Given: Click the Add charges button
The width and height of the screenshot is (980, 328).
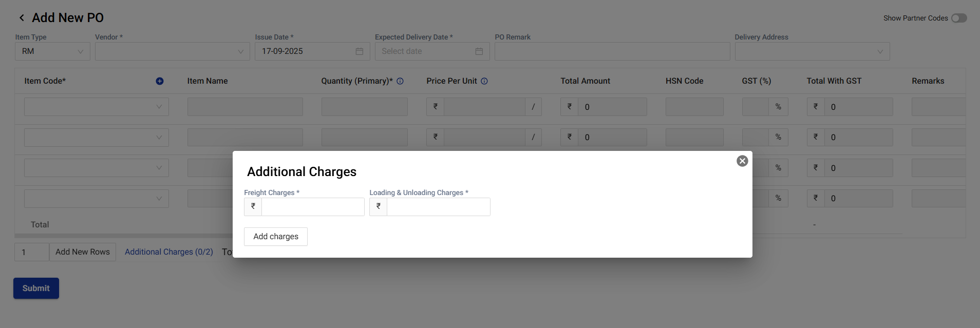Looking at the screenshot, I should [276, 237].
